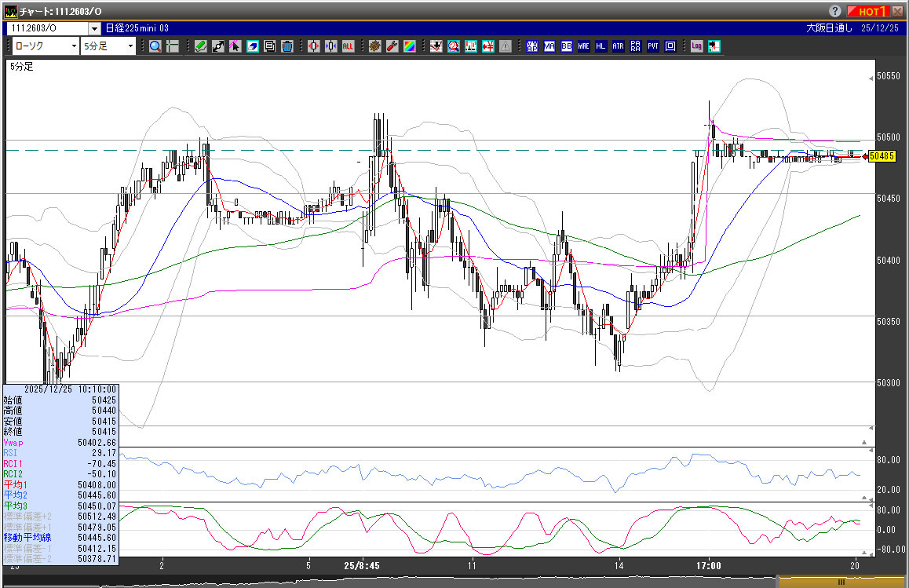Toggle the HL indicator button
This screenshot has height=588, width=909.
(601, 46)
